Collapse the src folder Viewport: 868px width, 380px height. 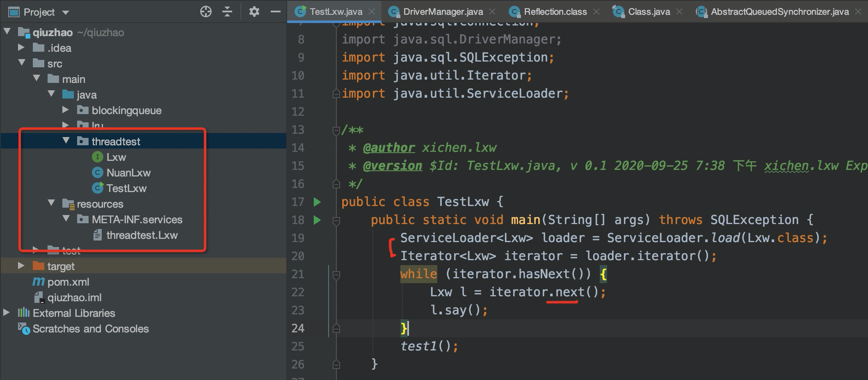click(22, 63)
